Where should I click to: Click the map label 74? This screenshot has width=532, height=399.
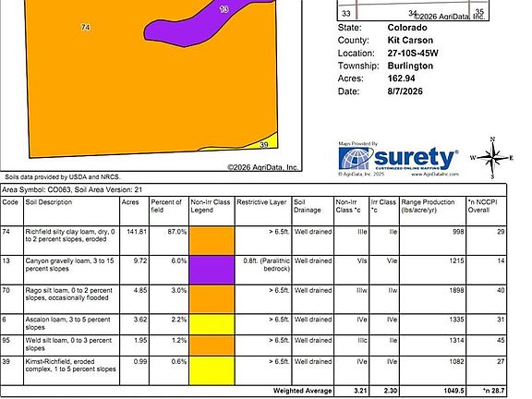[x=86, y=27]
